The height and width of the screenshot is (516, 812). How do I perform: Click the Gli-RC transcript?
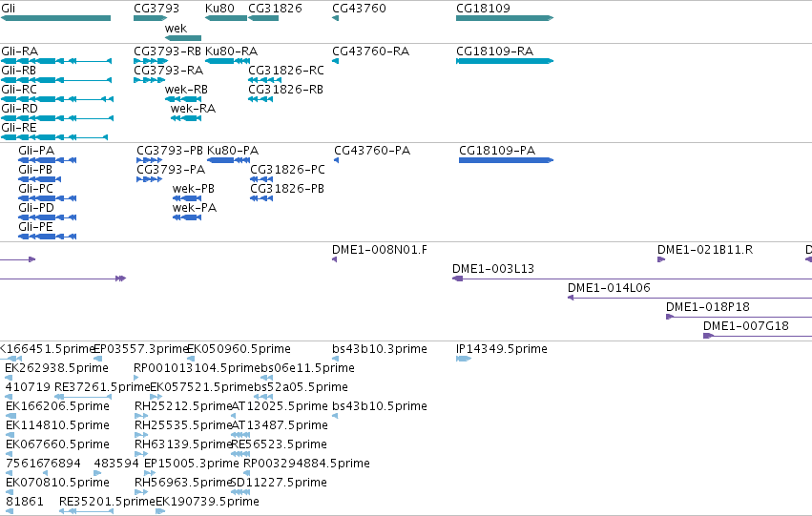pos(57,99)
